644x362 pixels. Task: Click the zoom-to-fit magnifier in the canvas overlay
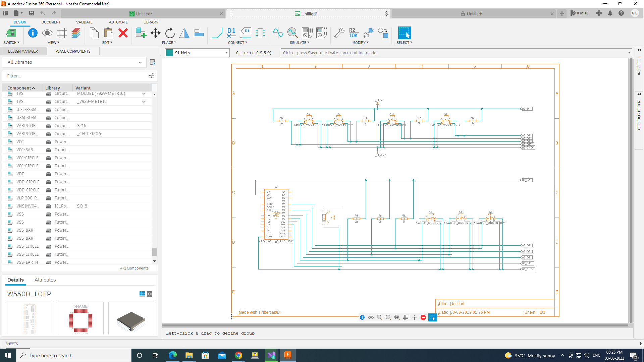397,317
